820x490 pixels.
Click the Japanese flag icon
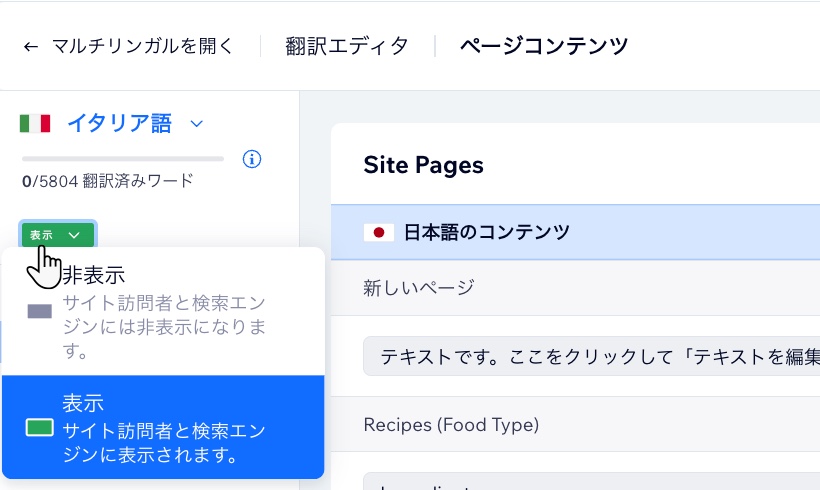[x=378, y=232]
